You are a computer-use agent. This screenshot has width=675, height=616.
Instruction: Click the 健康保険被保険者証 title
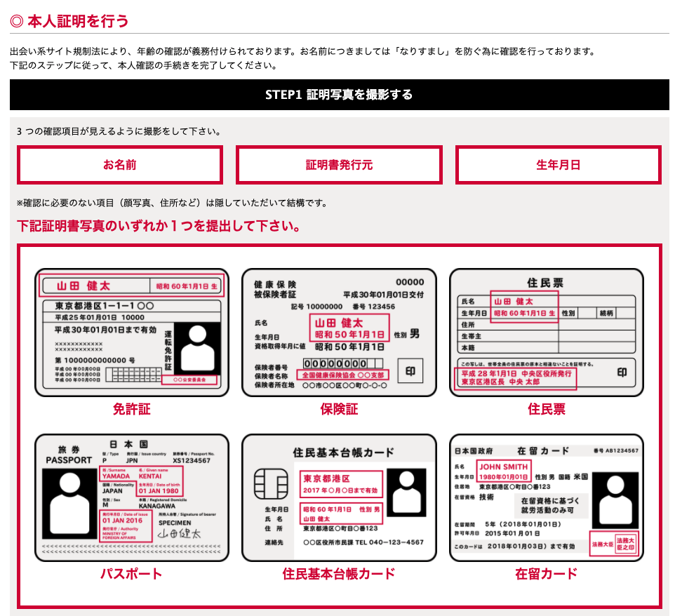point(274,289)
